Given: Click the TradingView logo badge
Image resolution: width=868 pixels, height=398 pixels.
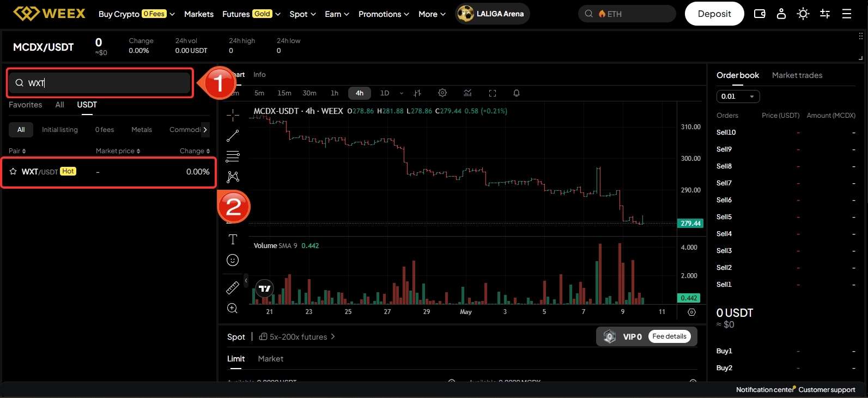Looking at the screenshot, I should [265, 288].
